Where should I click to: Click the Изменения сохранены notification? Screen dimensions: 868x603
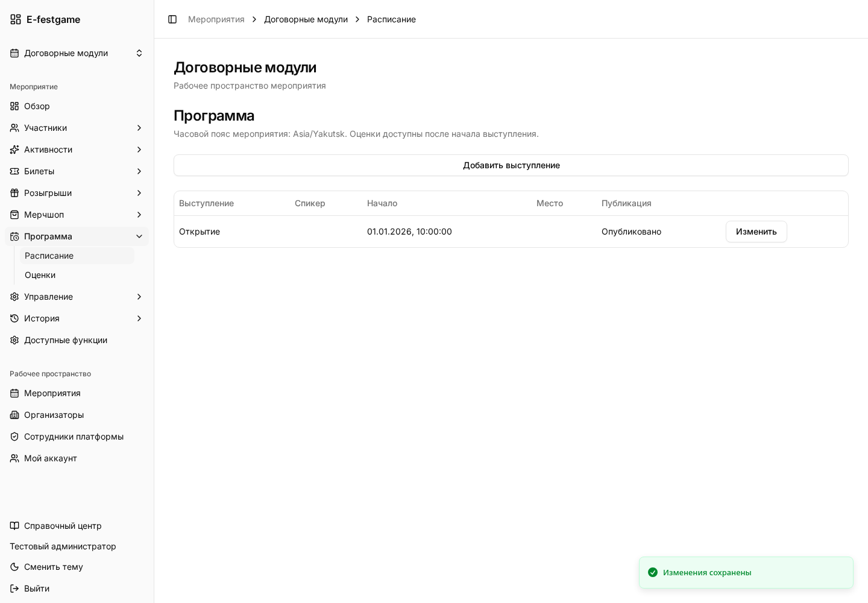pos(746,572)
